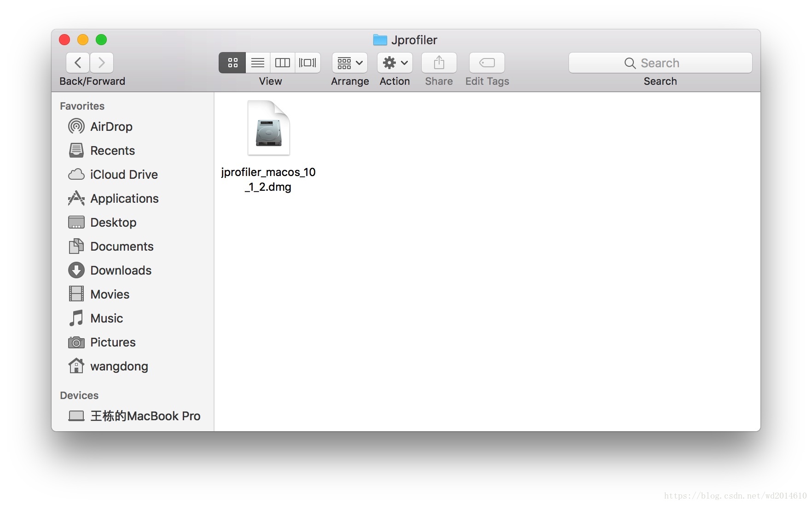Open AirDrop in sidebar

(133, 126)
